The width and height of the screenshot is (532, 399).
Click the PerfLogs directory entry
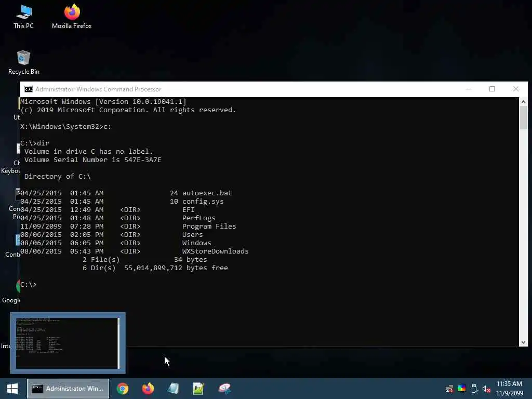click(199, 218)
